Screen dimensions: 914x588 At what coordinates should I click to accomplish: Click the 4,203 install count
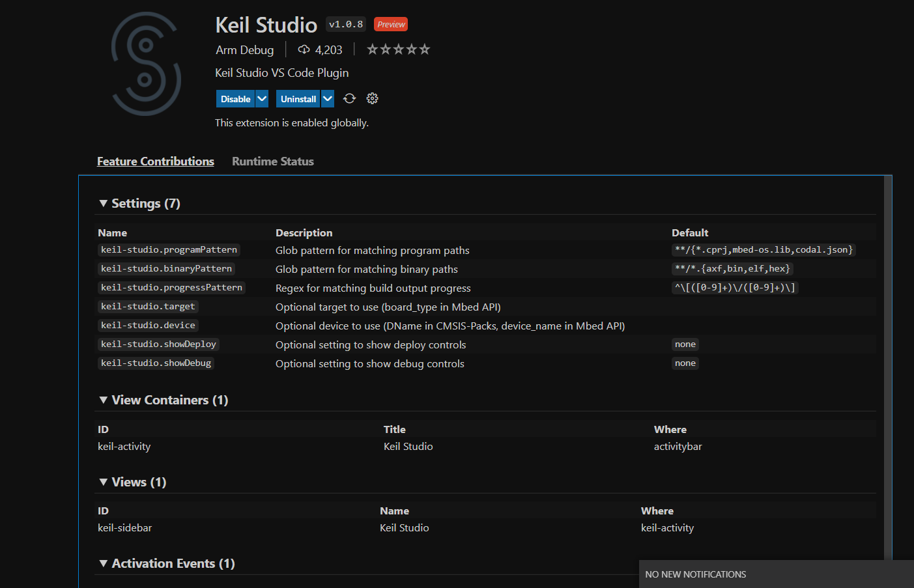tap(329, 50)
